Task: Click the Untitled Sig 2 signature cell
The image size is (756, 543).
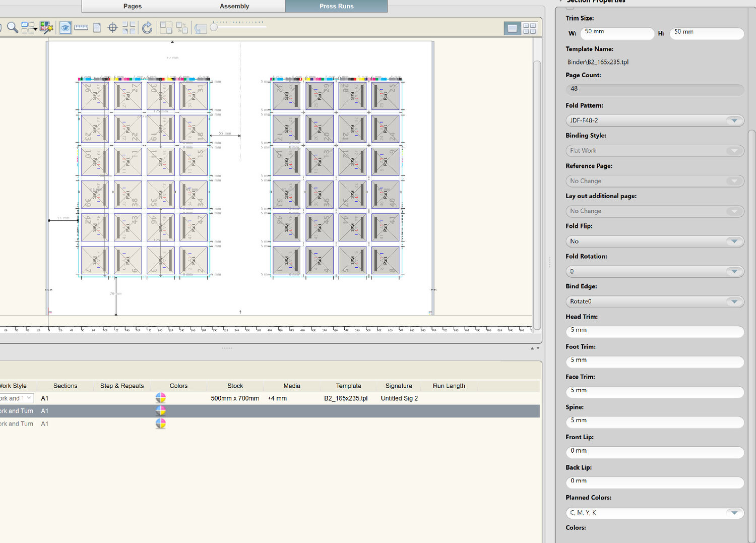Action: [399, 398]
